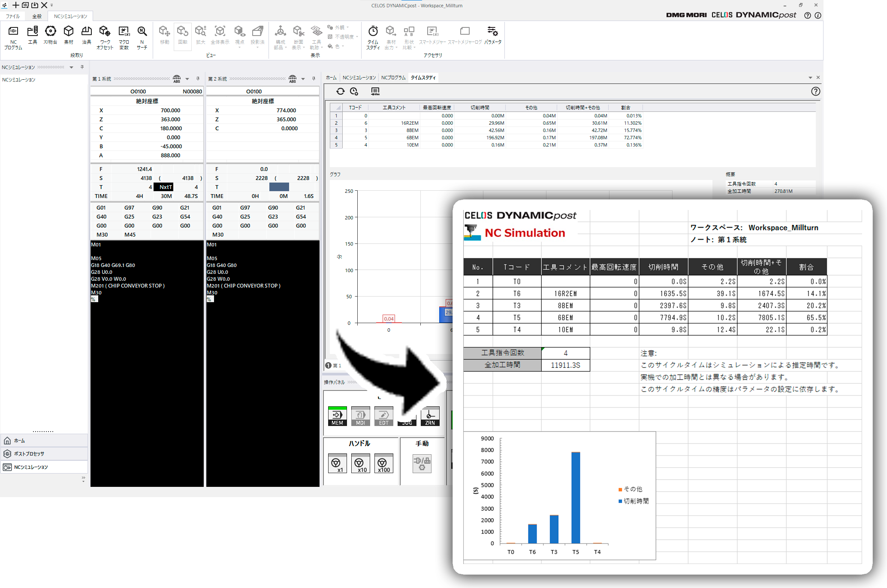
Task: Open the 治具 (fixture) setup icon
Action: pos(87,35)
